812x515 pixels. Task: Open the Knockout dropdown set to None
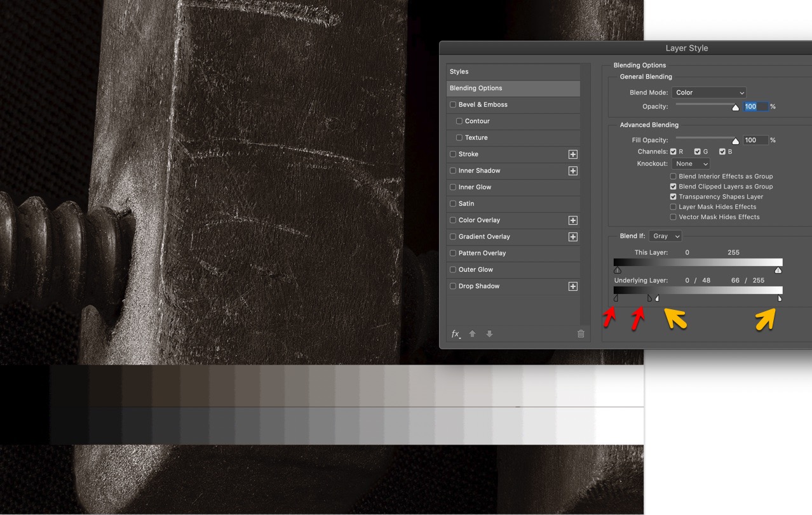click(690, 163)
